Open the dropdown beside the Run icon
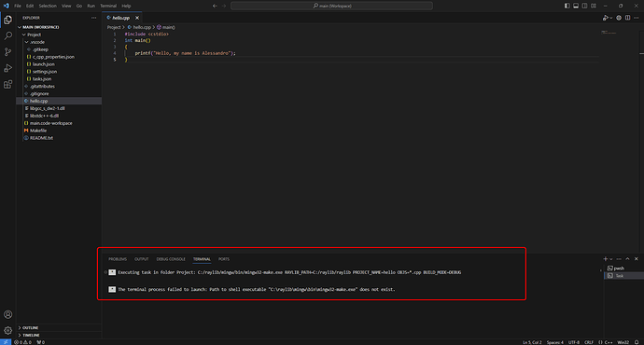This screenshot has width=644, height=345. click(611, 18)
